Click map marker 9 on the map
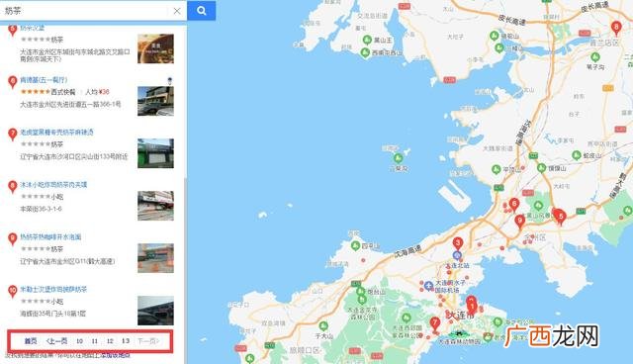633x364 pixels. 520,222
